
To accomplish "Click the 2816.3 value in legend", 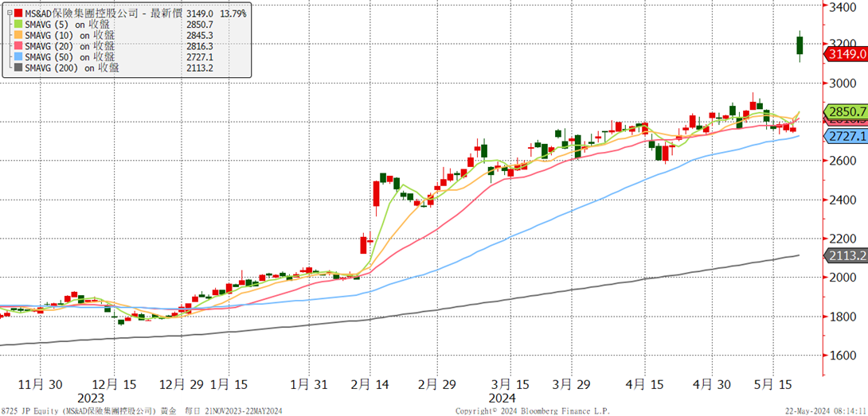I will click(200, 46).
